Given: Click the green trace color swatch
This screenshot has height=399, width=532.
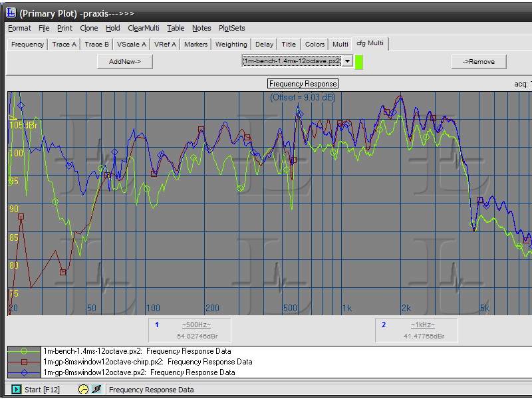Looking at the screenshot, I should [x=358, y=62].
